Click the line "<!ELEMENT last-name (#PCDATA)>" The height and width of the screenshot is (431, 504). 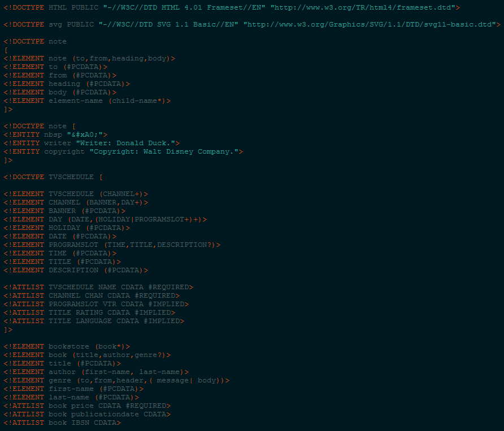(x=71, y=397)
